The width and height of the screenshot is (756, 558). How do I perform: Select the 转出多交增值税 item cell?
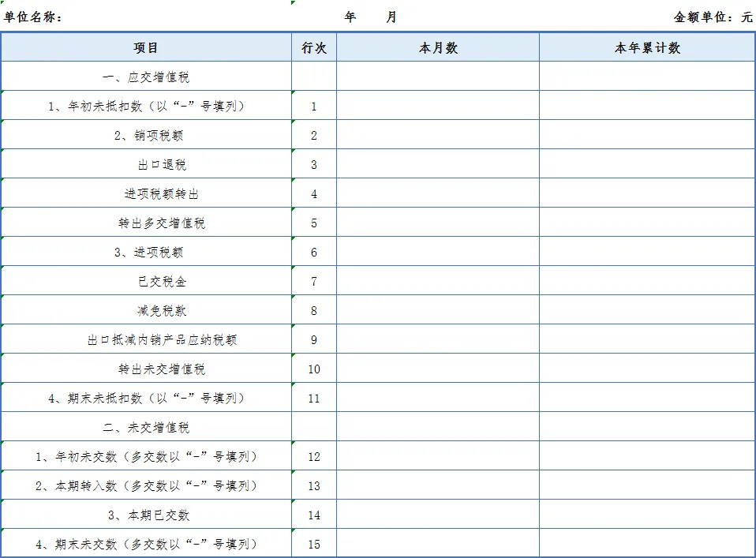tap(146, 223)
